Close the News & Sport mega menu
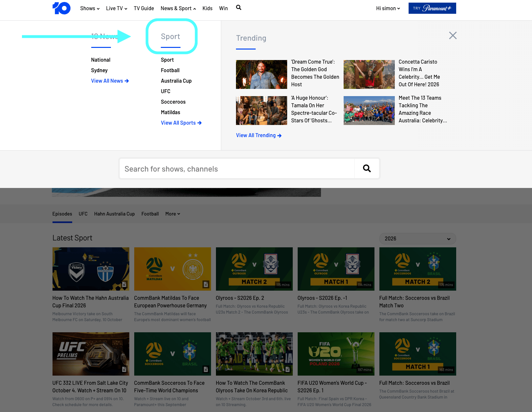Viewport: 532px width, 412px height. click(453, 35)
